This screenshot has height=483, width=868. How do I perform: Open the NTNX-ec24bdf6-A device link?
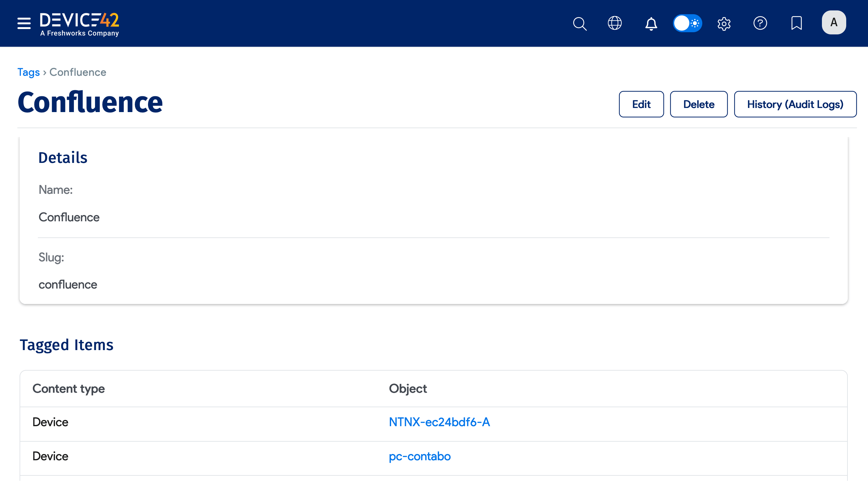point(439,422)
